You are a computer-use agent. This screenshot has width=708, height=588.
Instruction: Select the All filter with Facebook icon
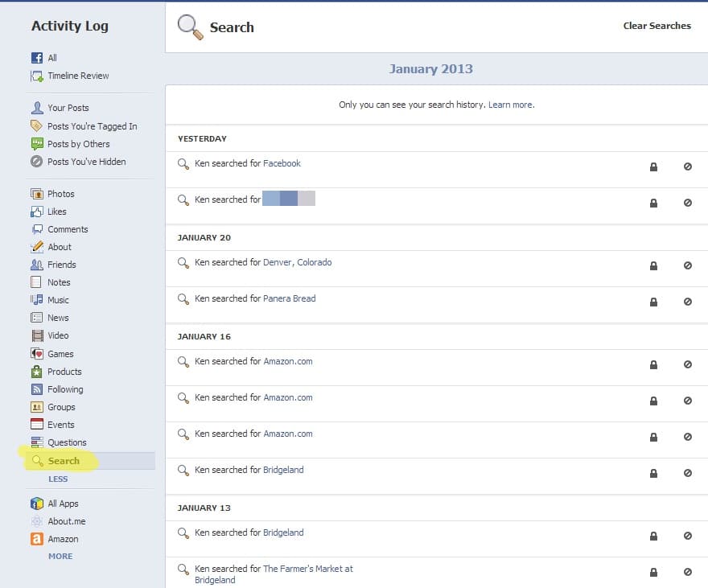(x=43, y=58)
